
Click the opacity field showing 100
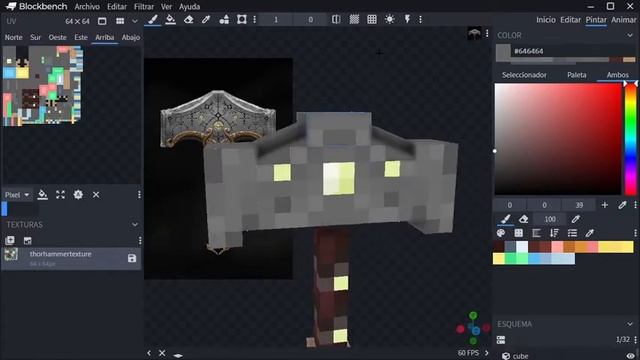550,219
